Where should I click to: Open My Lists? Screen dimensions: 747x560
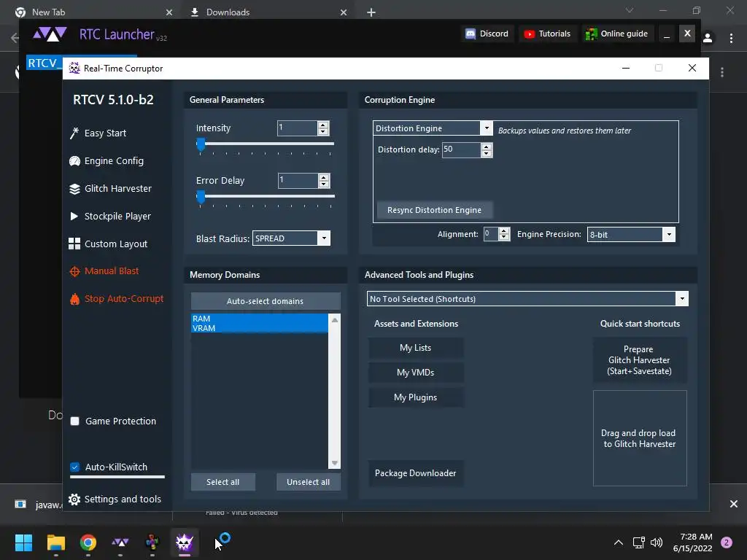(415, 348)
